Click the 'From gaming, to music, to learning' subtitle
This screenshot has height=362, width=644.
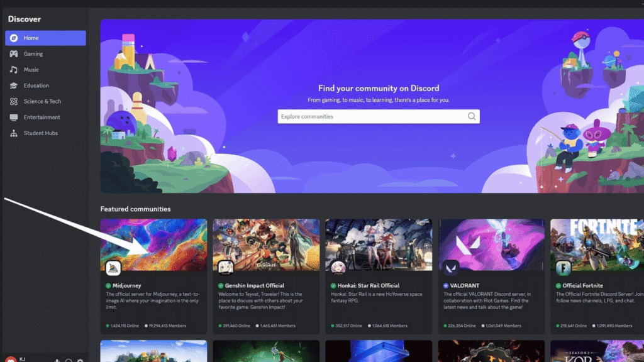coord(379,100)
